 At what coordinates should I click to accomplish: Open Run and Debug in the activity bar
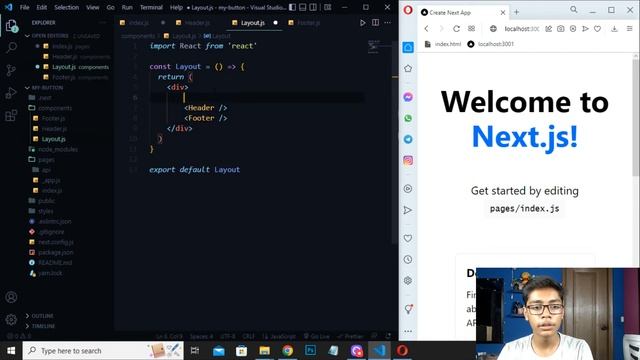(11, 93)
